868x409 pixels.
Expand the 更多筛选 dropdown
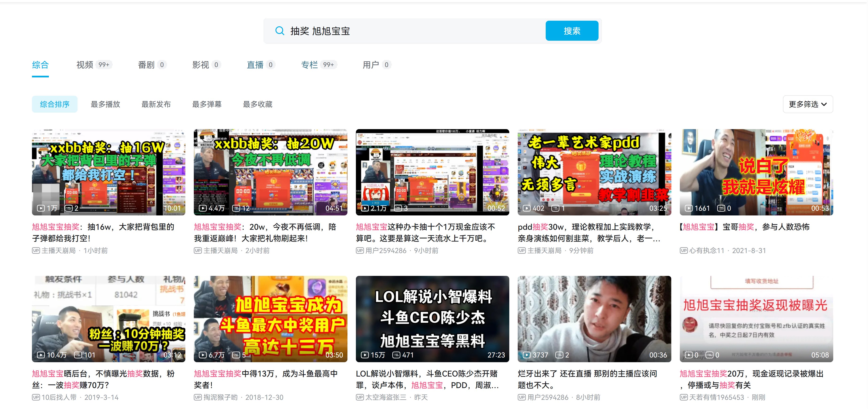click(808, 104)
